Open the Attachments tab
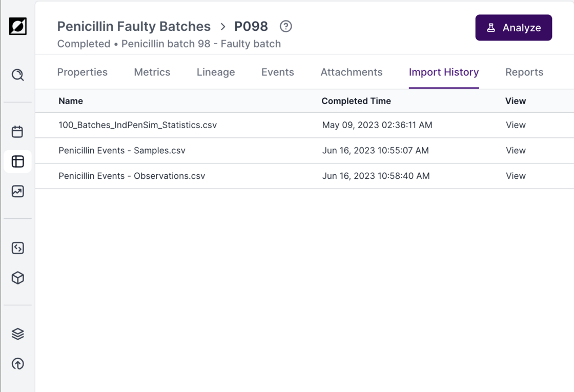Viewport: 574px width, 392px height. pyautogui.click(x=352, y=72)
